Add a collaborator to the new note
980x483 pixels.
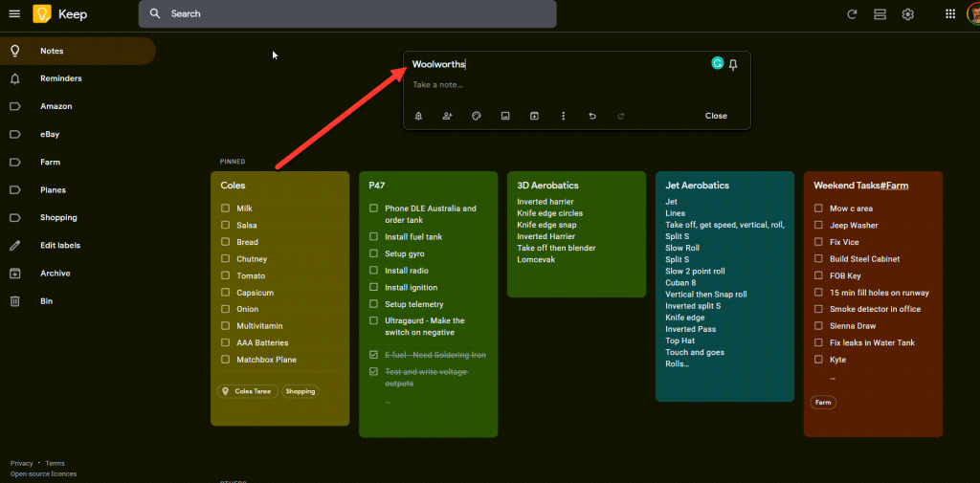point(448,116)
